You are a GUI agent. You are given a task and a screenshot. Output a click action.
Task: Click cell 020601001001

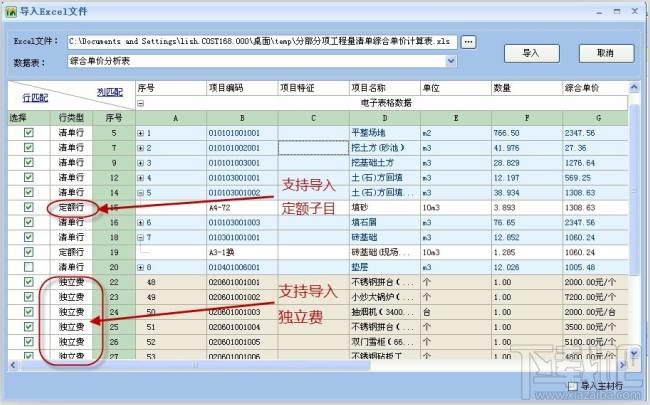(242, 282)
